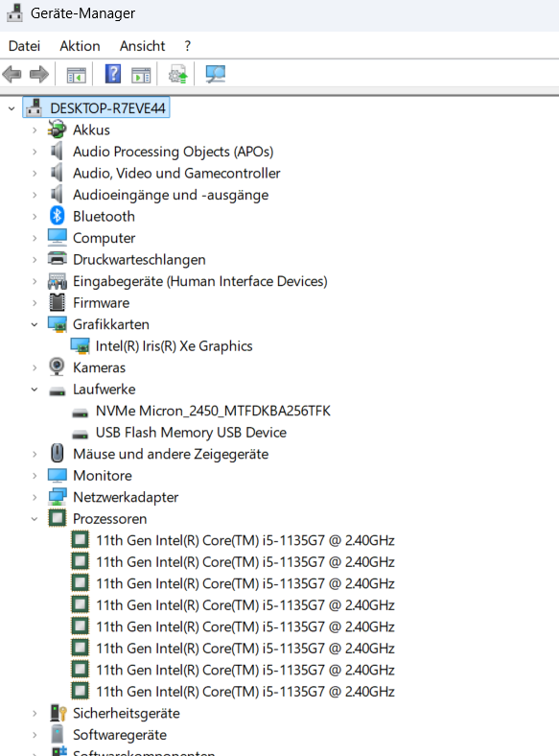The height and width of the screenshot is (756, 559).
Task: Click the Back arrow toolbar icon
Action: point(12,74)
